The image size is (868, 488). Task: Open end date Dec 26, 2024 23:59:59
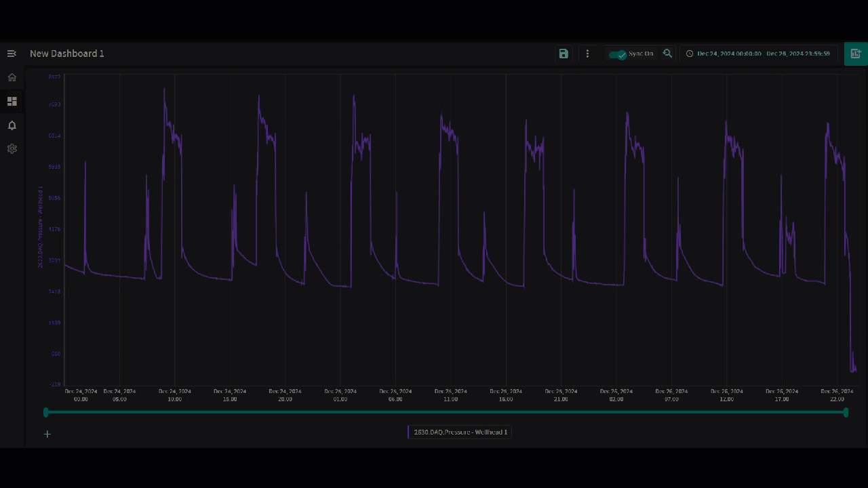(798, 54)
